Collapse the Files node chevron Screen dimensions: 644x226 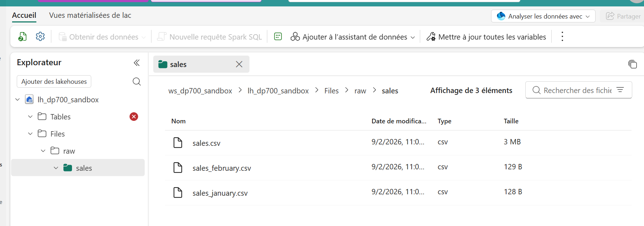tap(30, 134)
